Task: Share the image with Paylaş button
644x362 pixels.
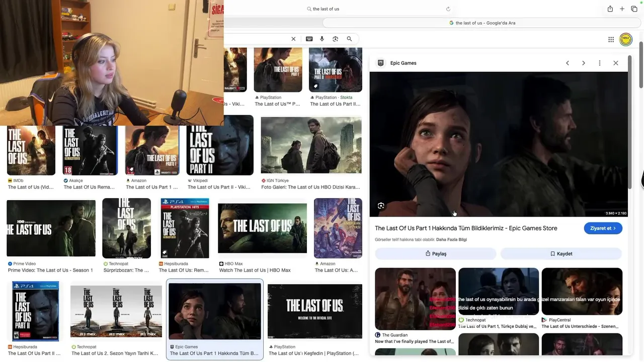Action: (x=436, y=254)
